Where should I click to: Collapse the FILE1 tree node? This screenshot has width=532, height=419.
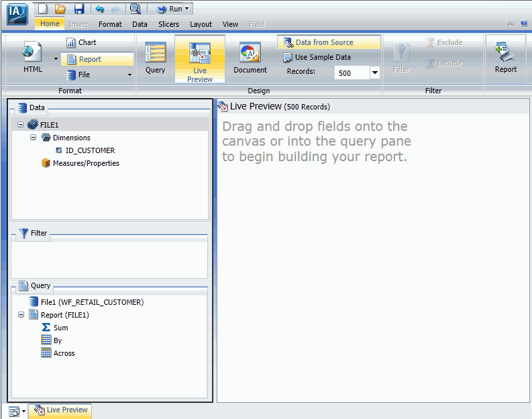[20, 125]
